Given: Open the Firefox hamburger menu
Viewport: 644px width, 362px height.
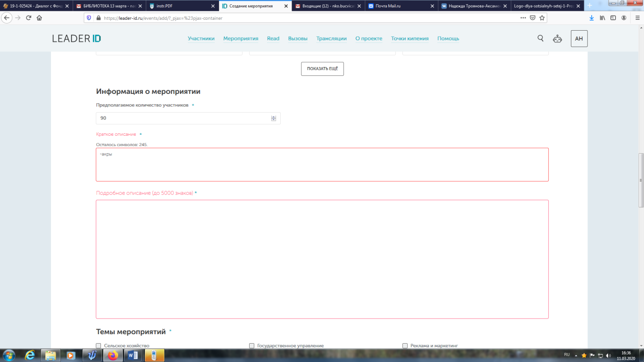Looking at the screenshot, I should coord(635,18).
